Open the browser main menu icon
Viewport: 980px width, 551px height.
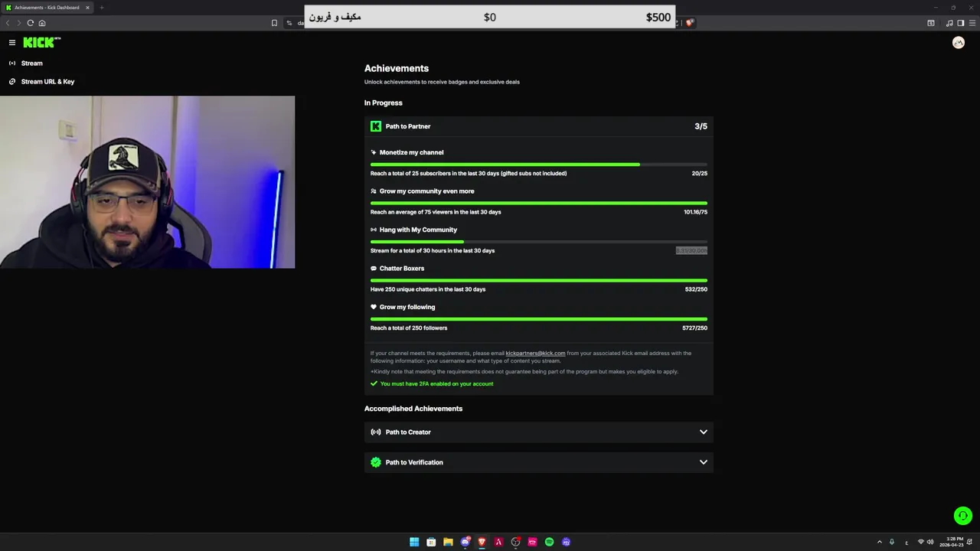972,23
